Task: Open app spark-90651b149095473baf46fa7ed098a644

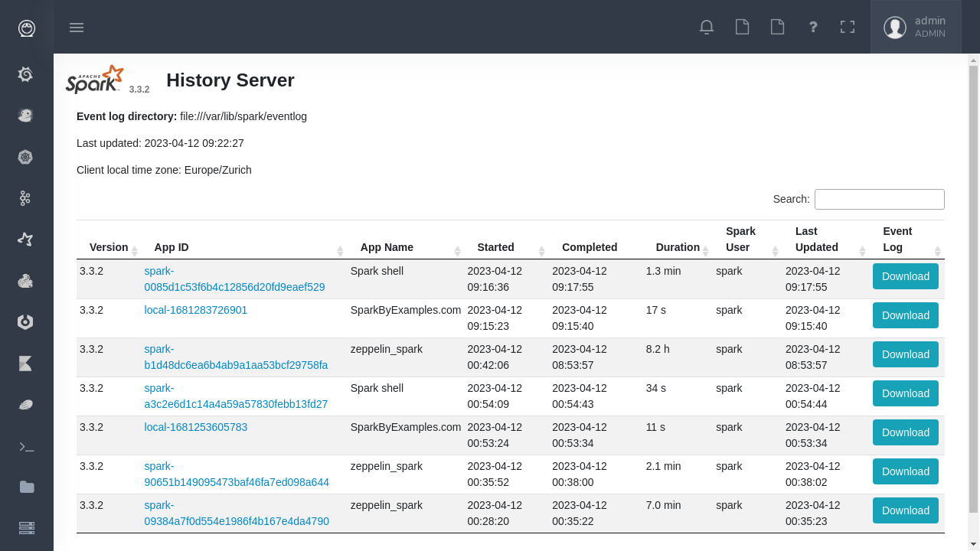Action: 237,474
